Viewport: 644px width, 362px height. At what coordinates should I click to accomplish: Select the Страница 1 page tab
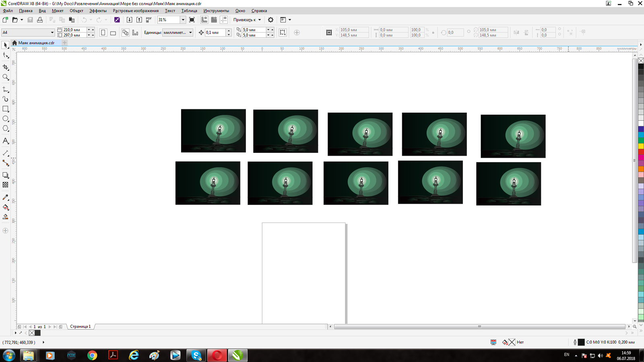tap(80, 327)
